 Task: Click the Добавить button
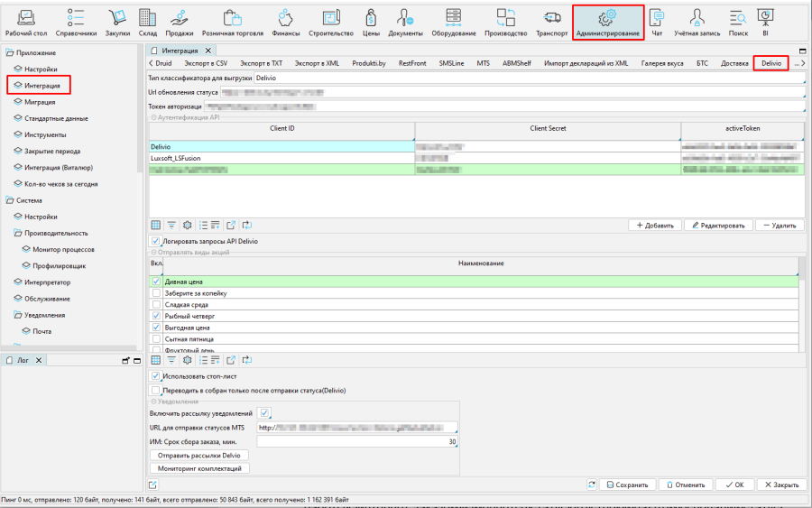(653, 225)
